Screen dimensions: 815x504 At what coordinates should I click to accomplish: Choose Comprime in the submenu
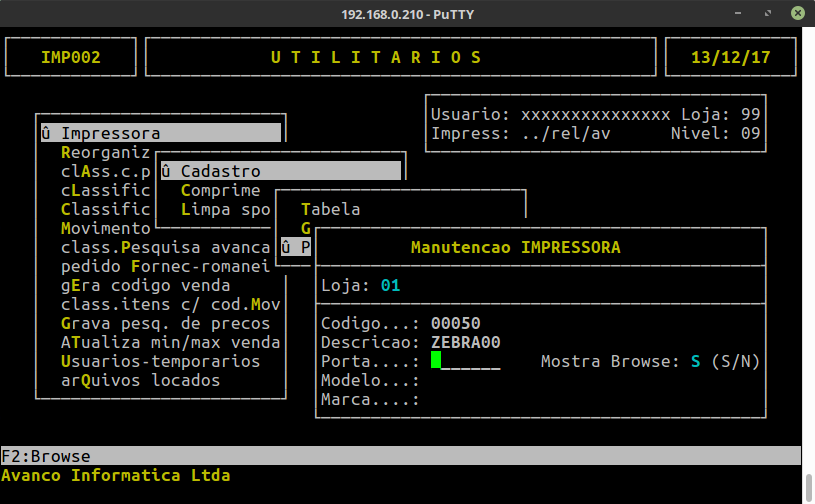(220, 190)
